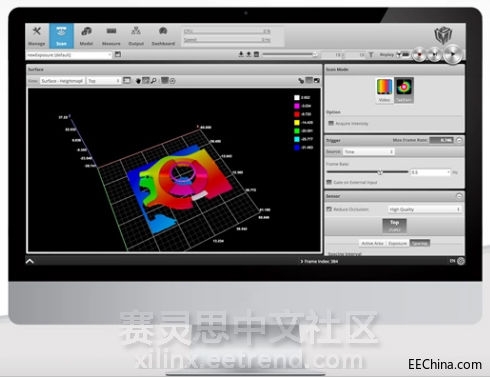Screen dimensions: 490x377
Task: Open the trigger Source dropdown
Action: point(369,152)
